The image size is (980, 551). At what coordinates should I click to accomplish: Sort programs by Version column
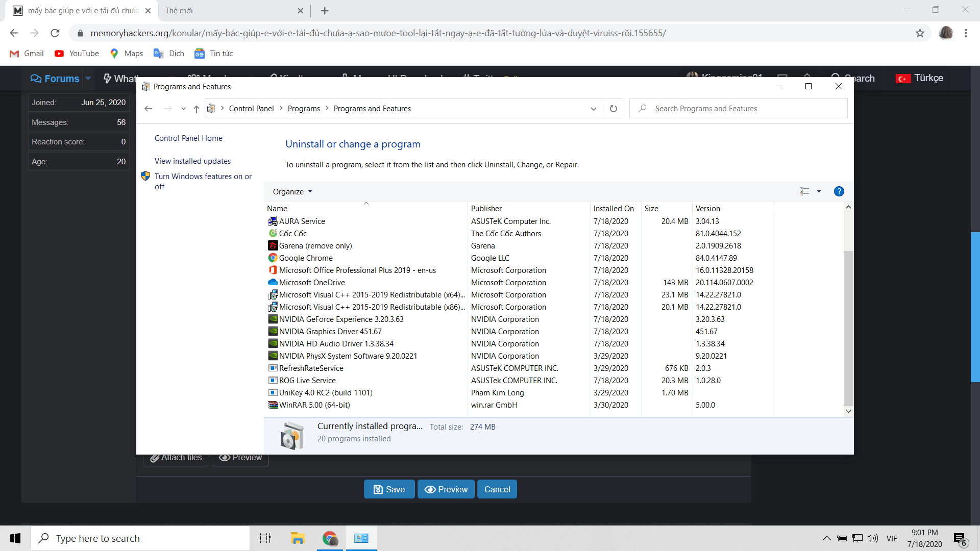click(x=733, y=208)
